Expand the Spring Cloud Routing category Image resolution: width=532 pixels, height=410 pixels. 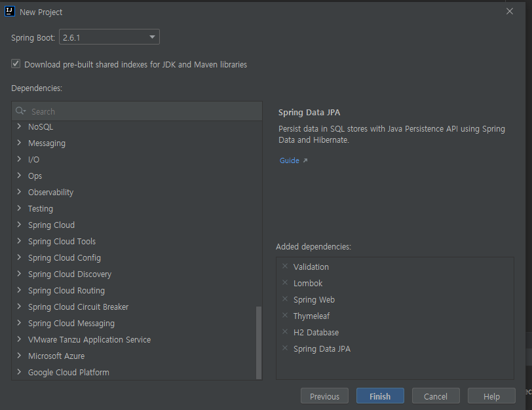pyautogui.click(x=20, y=290)
